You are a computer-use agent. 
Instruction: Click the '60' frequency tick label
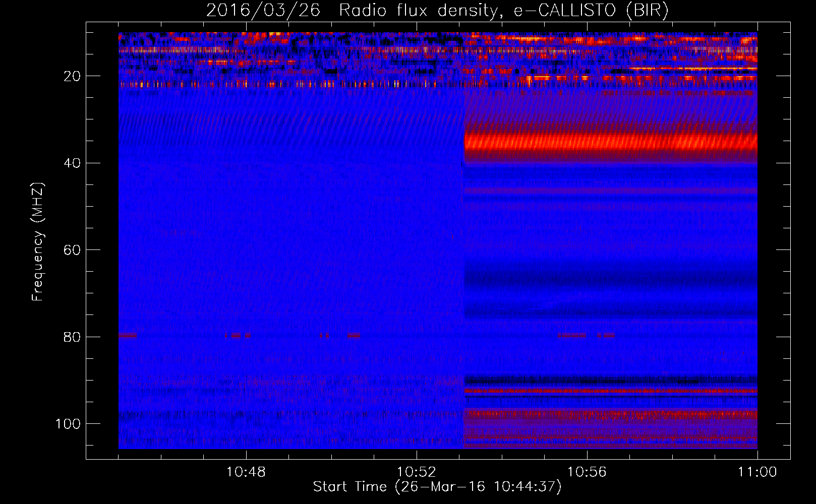pos(73,250)
